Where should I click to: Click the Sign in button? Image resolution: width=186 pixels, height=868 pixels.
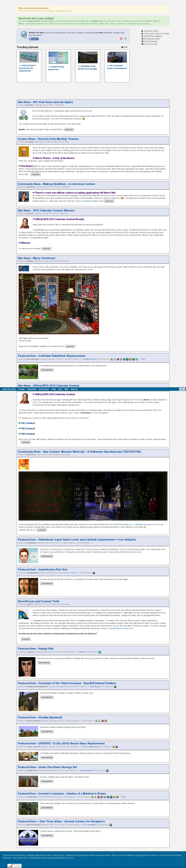click(x=182, y=389)
